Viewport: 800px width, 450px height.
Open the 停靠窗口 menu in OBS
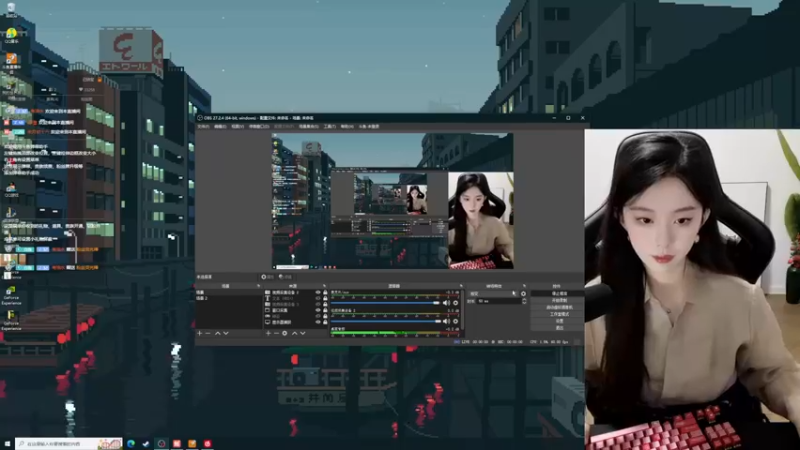coord(259,127)
